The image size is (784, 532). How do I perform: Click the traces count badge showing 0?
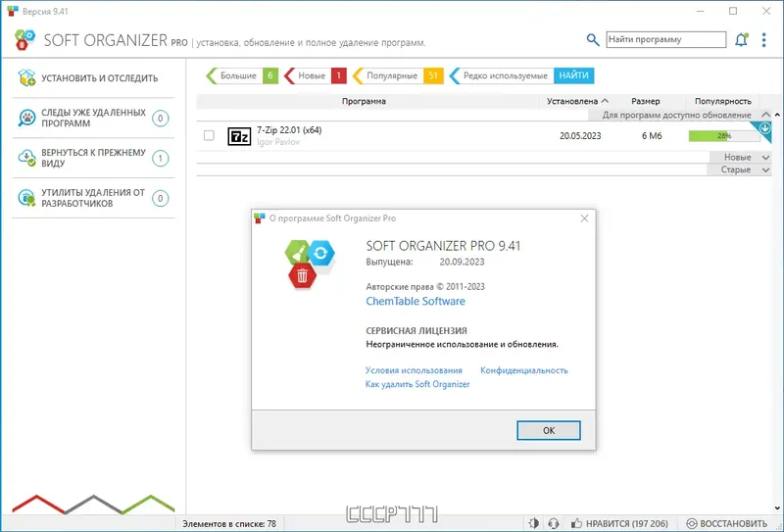(x=161, y=119)
